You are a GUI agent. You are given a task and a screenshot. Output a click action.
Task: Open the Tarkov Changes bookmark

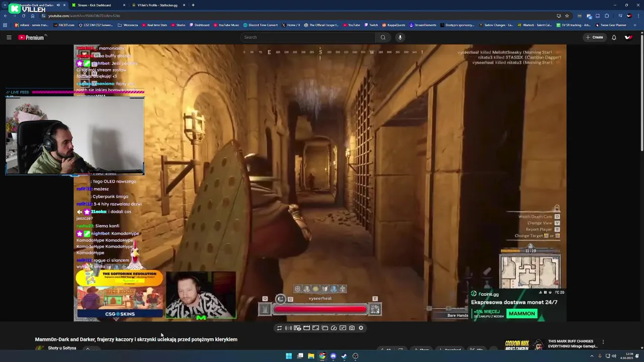496,25
